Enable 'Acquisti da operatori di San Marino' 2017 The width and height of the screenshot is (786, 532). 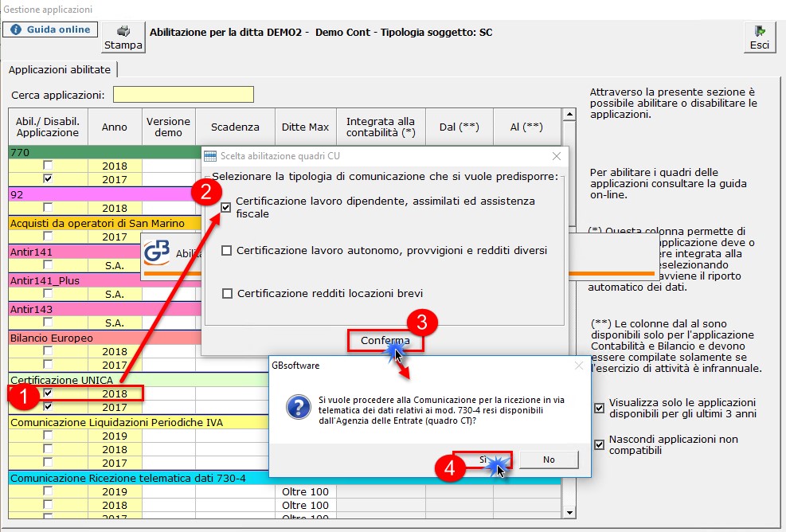tap(48, 236)
